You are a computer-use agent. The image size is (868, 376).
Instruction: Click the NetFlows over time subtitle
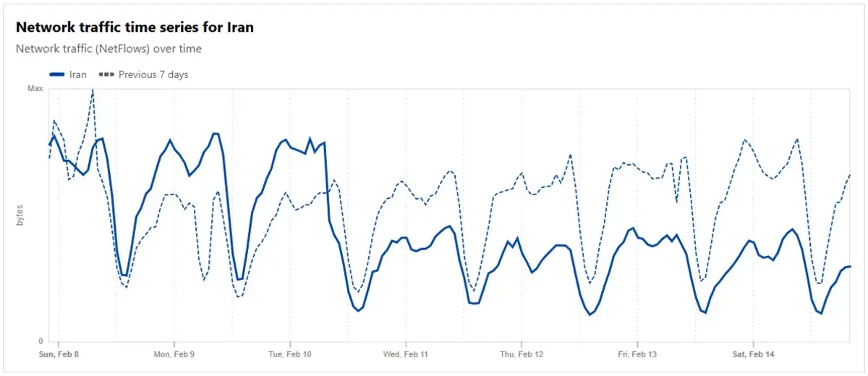click(109, 49)
